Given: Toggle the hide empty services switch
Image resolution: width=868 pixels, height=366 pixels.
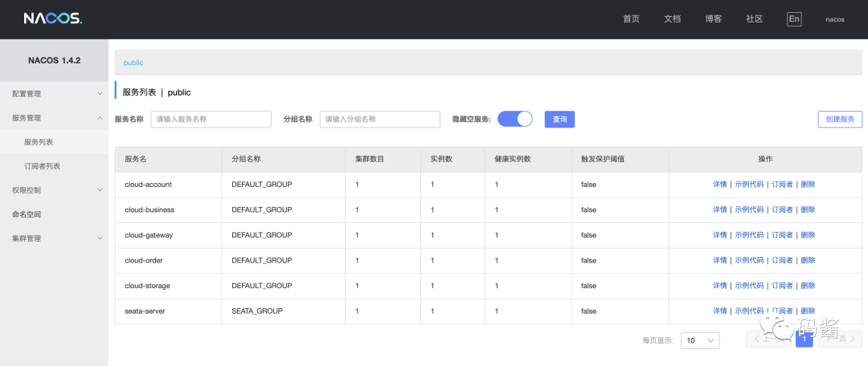Looking at the screenshot, I should click(x=515, y=119).
